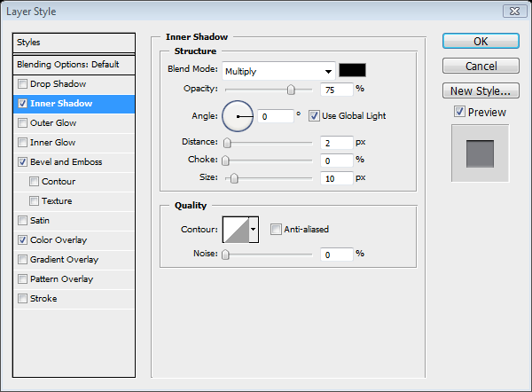This screenshot has height=392, width=532.
Task: Click the New Style... button
Action: tap(480, 90)
